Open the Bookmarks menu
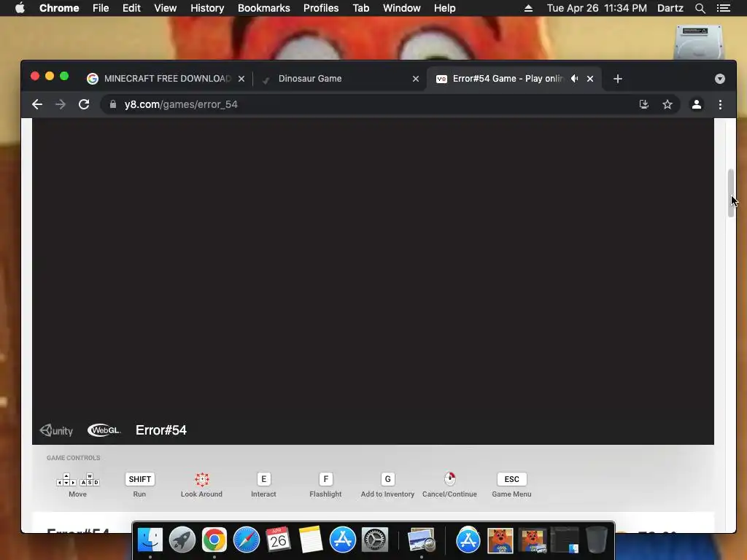Image resolution: width=747 pixels, height=560 pixels. [x=264, y=8]
